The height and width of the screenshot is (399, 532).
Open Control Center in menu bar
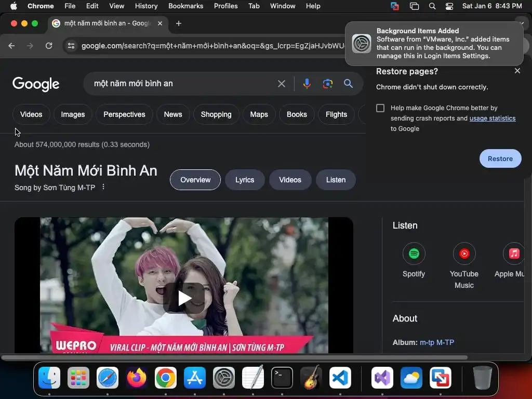449,6
